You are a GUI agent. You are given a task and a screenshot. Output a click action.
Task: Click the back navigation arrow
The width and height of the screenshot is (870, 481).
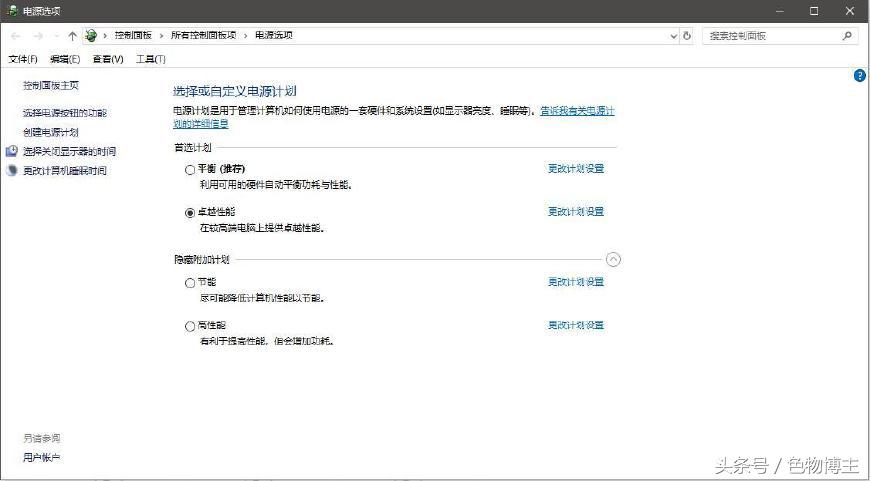pyautogui.click(x=16, y=36)
